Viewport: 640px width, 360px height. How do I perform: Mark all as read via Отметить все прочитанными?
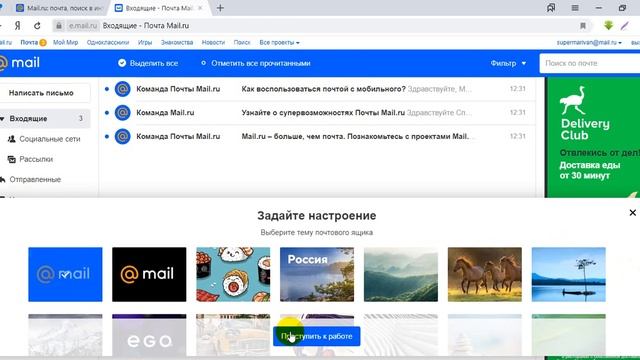click(x=256, y=63)
